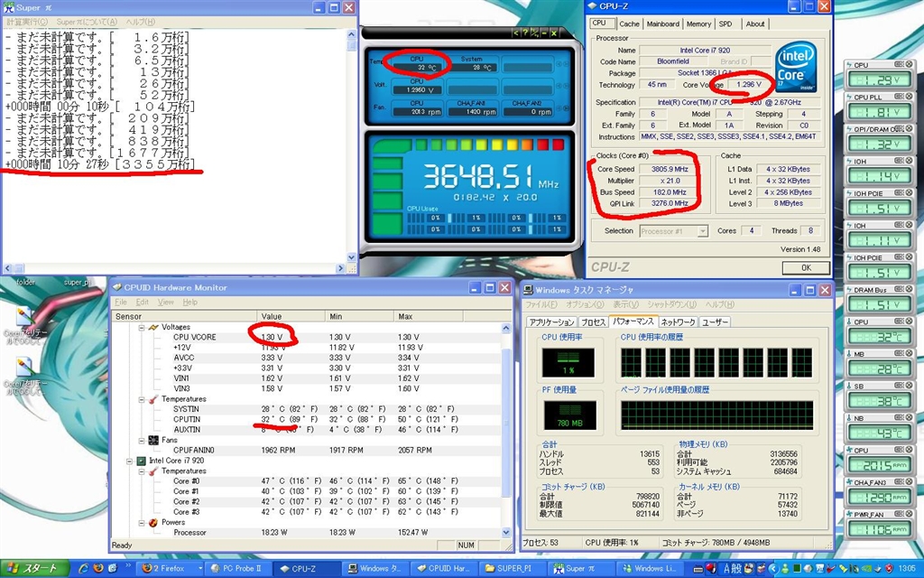The width and height of the screenshot is (924, 578).
Task: Open シャットダウン(U) menu in Task Manager
Action: tap(671, 304)
